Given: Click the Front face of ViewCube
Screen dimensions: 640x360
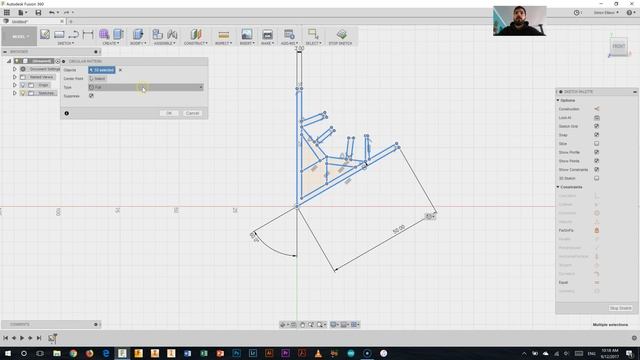Looking at the screenshot, I should (x=619, y=46).
